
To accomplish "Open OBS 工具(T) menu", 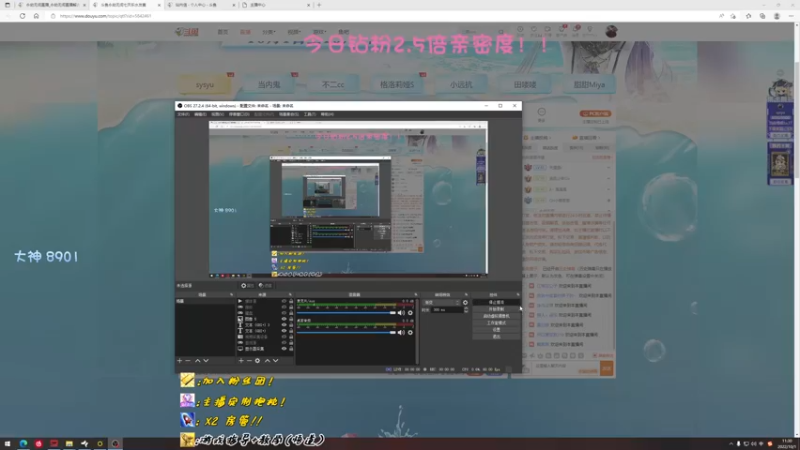I will [x=310, y=114].
